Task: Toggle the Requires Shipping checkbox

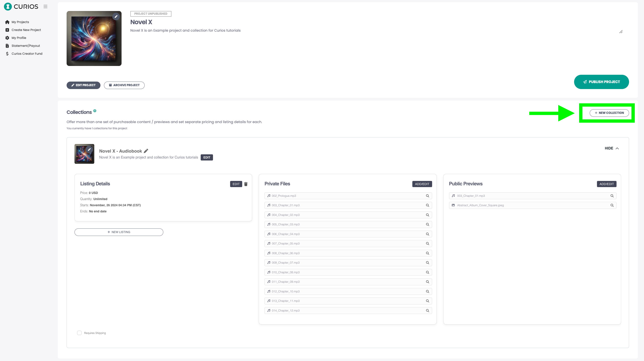Action: pos(79,333)
